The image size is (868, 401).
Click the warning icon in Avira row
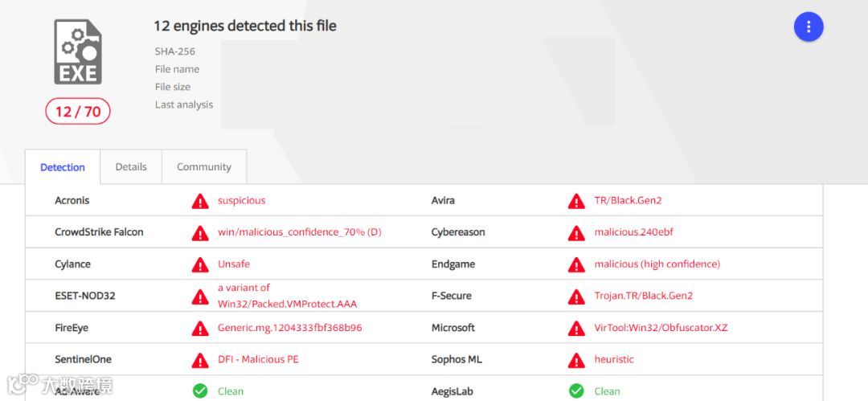[x=576, y=201]
